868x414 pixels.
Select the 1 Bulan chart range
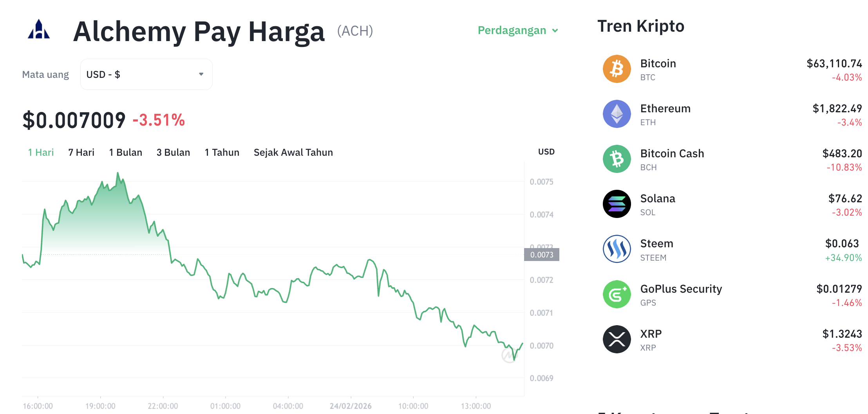pyautogui.click(x=125, y=153)
